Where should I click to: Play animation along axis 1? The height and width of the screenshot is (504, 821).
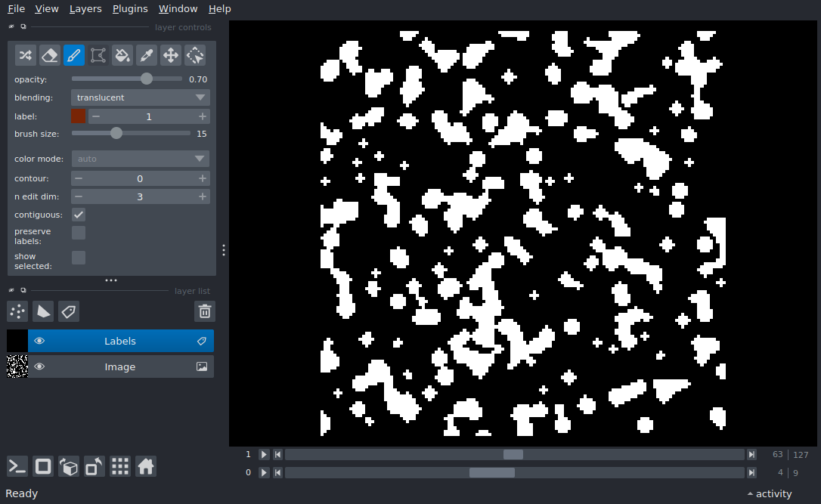264,455
